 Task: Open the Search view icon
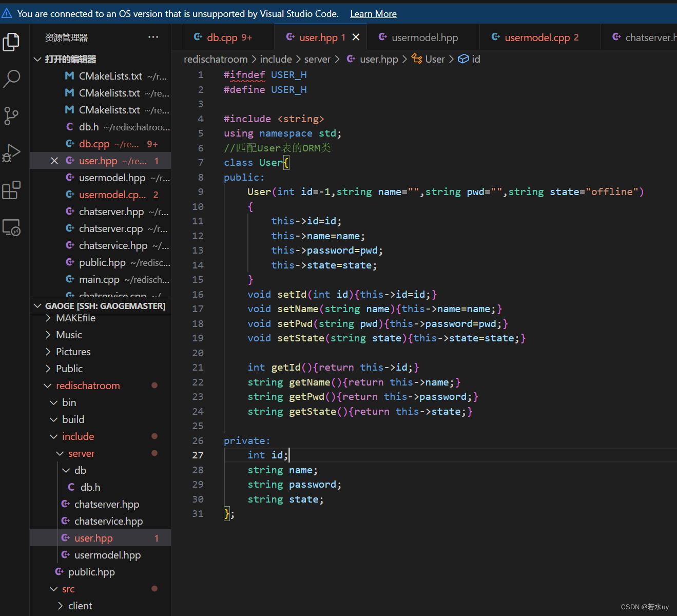point(11,79)
